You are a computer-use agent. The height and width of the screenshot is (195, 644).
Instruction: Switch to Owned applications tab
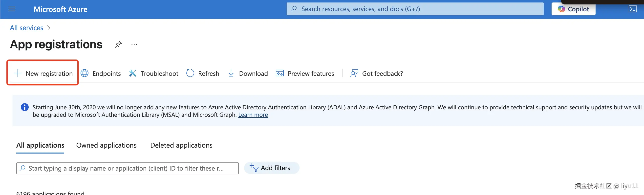point(106,145)
